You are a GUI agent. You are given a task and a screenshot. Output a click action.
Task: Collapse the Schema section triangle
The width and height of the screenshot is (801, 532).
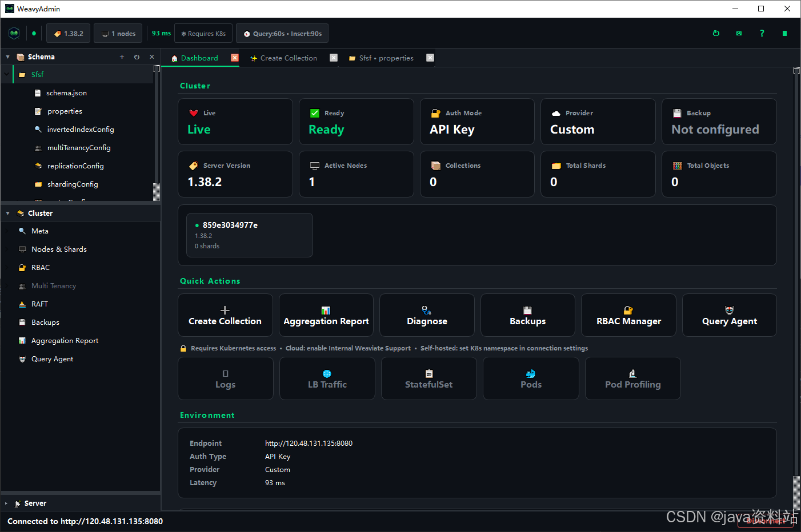pyautogui.click(x=7, y=57)
